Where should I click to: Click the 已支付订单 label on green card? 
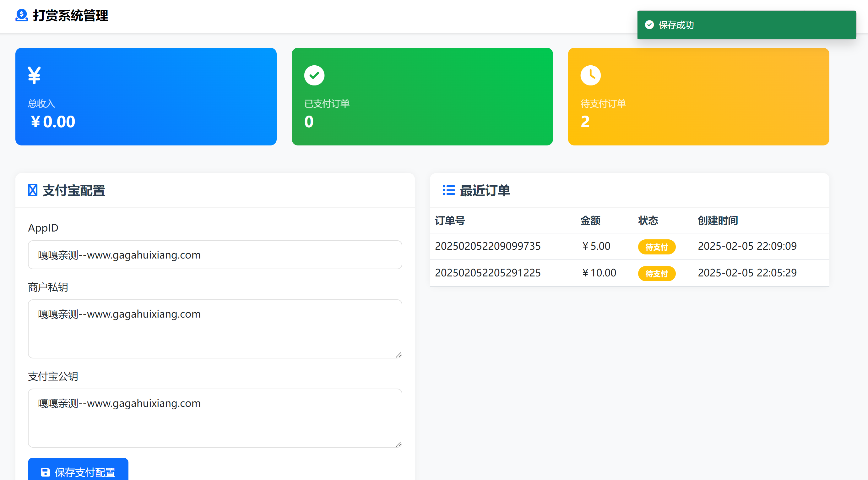[327, 103]
